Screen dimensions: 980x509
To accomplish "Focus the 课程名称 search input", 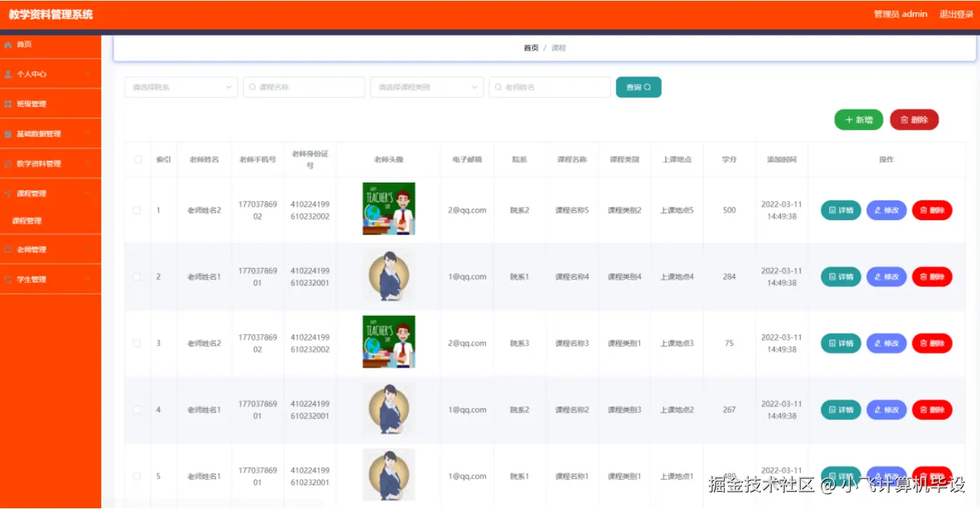I will tap(304, 87).
